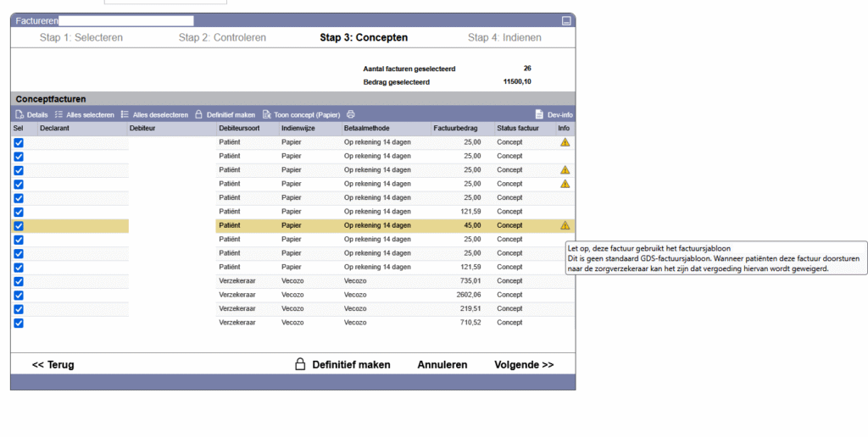868x437 pixels.
Task: Click the Definitief maken lock icon in toolbar
Action: [x=198, y=114]
